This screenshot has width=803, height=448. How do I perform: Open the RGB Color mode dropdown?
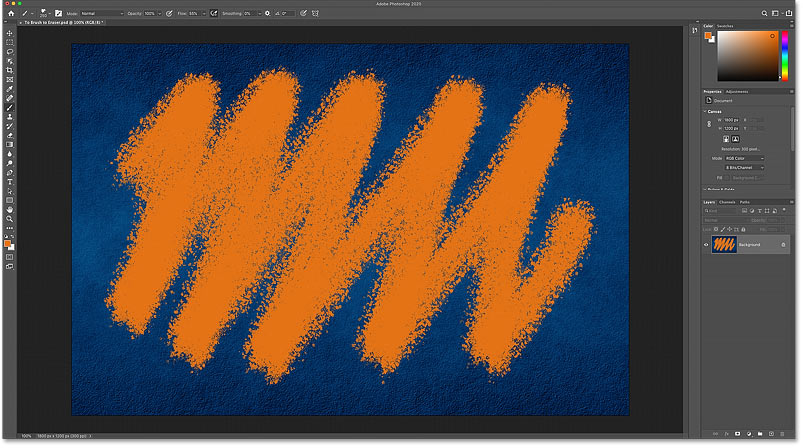coord(744,158)
